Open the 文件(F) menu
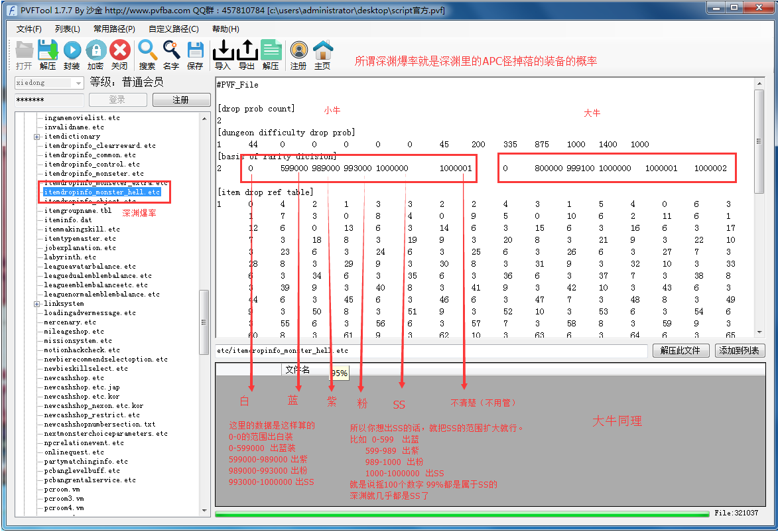This screenshot has width=778, height=532. [29, 29]
